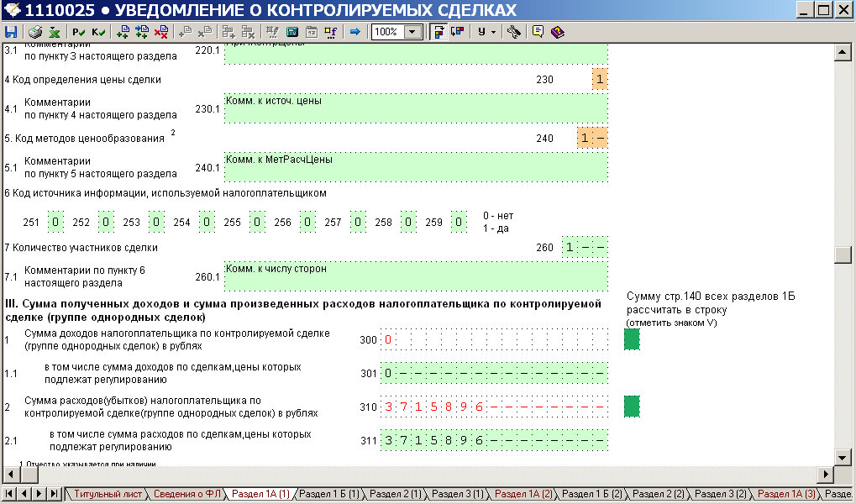The image size is (856, 504).
Task: Open the Раздел 2 (1) tab
Action: pyautogui.click(x=396, y=494)
